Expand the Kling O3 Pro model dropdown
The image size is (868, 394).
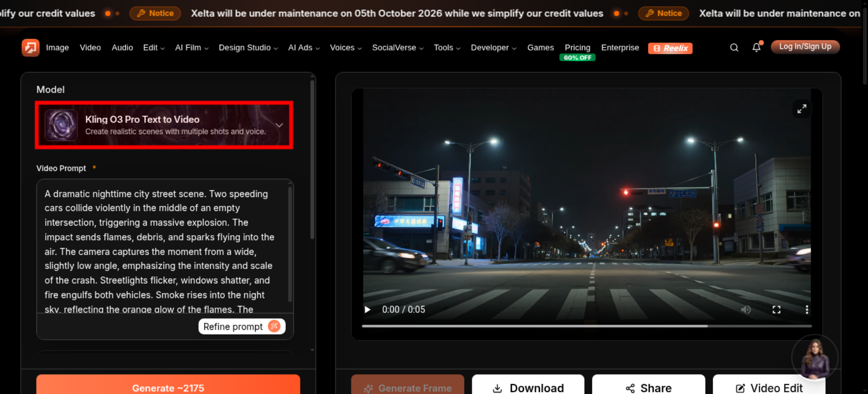[x=164, y=125]
